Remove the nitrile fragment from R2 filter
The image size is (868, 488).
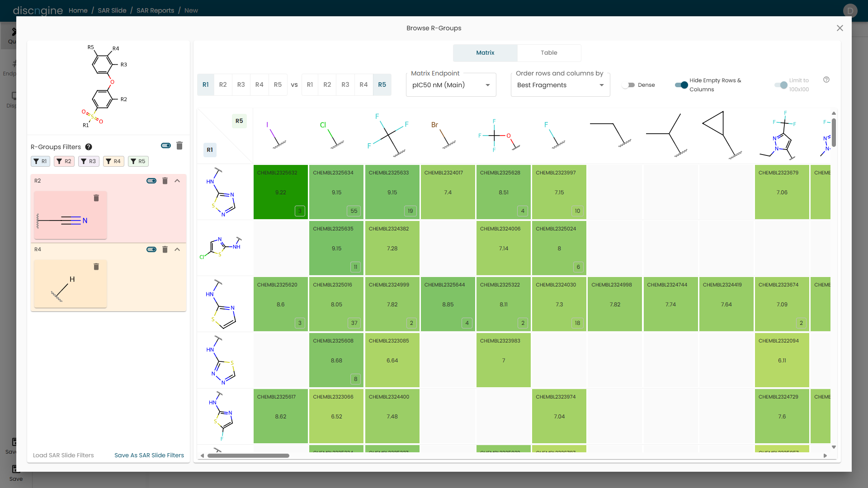96,198
